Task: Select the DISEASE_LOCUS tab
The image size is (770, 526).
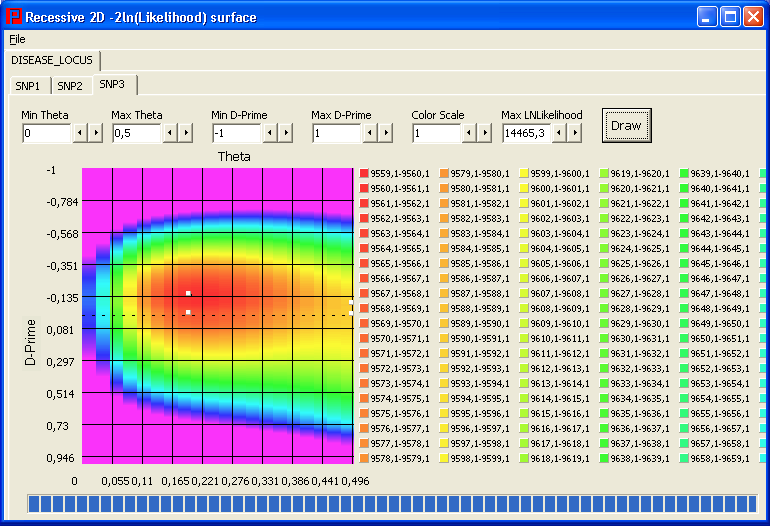Action: [52, 60]
